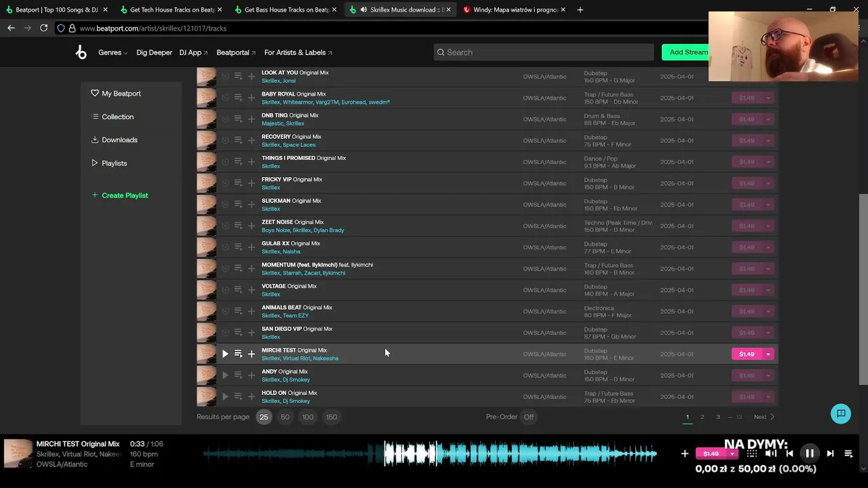
Task: Buy MIRCHI TEST for $1.49
Action: (747, 354)
